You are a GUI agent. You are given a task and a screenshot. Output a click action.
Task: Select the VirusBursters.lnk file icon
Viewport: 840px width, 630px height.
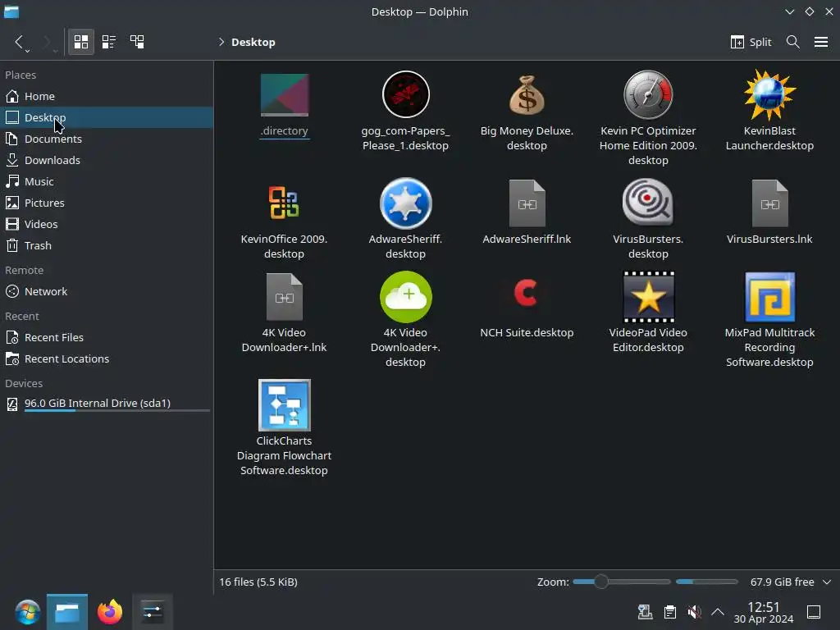[x=769, y=203]
